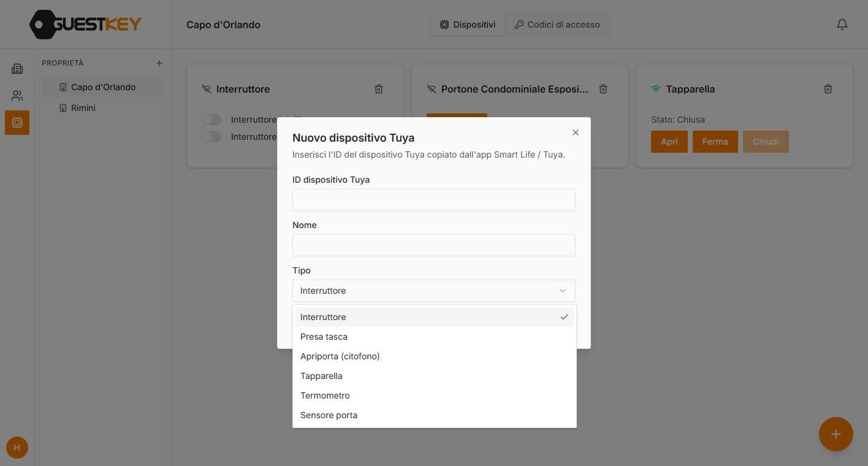Open the properties building sidebar icon

point(17,69)
